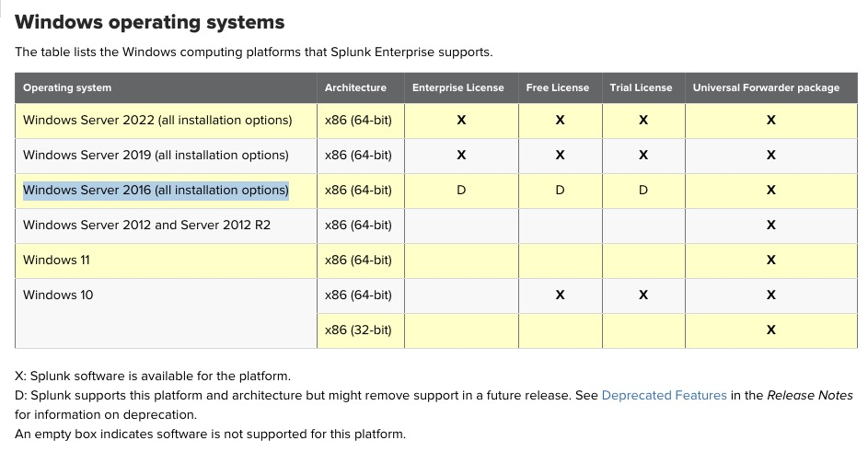868x452 pixels.
Task: Click Windows Server 2012 and Server 2012 R2
Action: pos(146,225)
